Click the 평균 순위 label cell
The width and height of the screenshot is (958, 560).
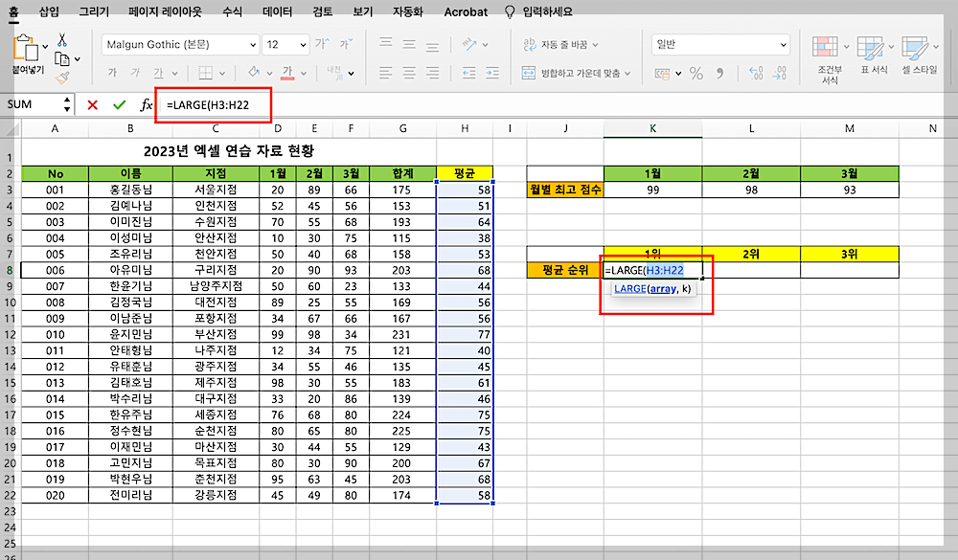pos(565,270)
